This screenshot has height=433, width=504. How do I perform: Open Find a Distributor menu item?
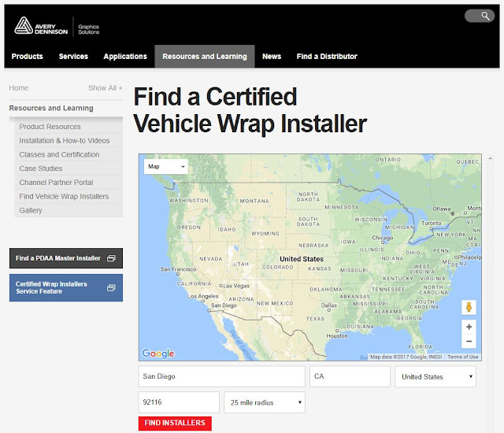coord(327,57)
